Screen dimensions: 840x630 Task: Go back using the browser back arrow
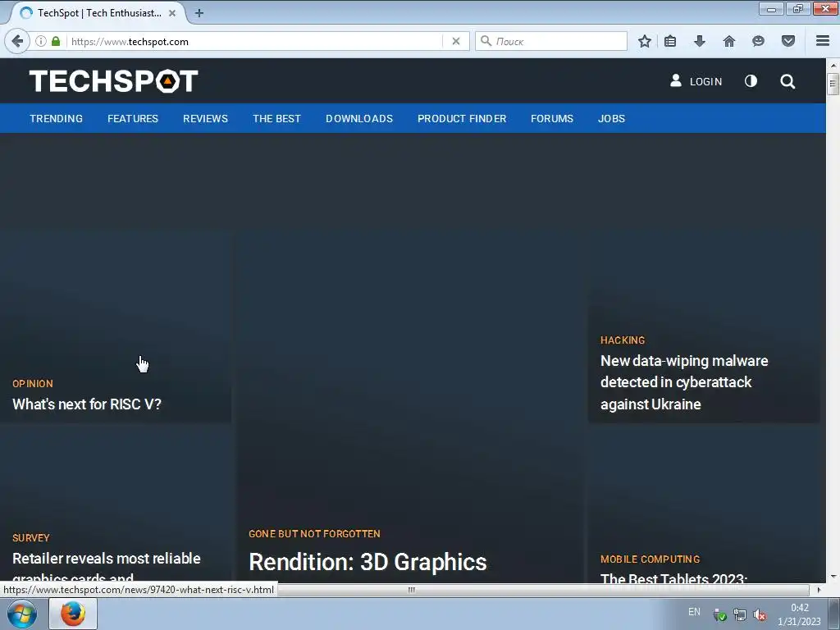17,41
